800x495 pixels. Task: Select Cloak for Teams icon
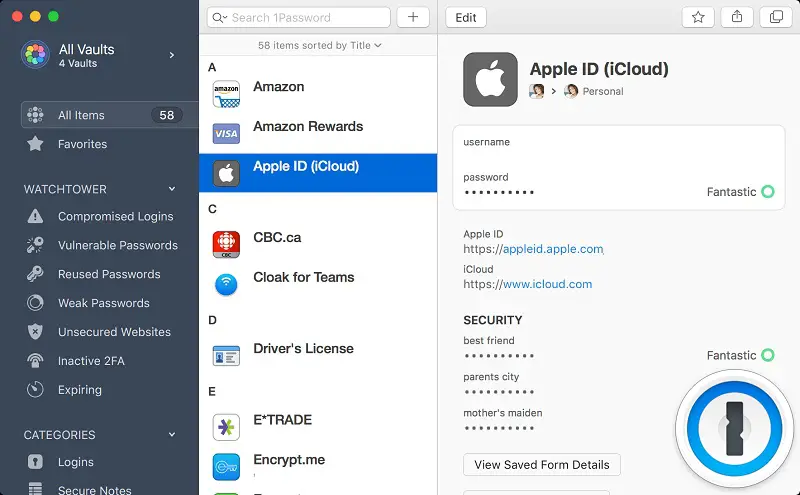226,284
